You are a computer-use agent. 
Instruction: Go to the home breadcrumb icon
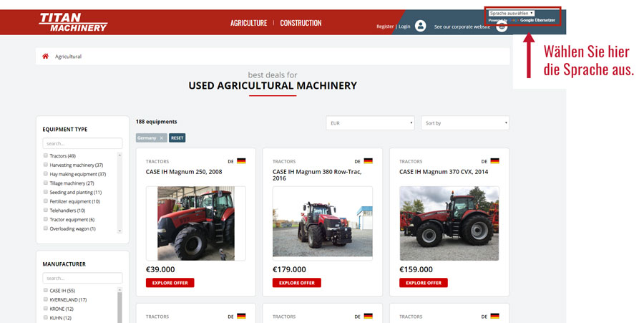(46, 56)
